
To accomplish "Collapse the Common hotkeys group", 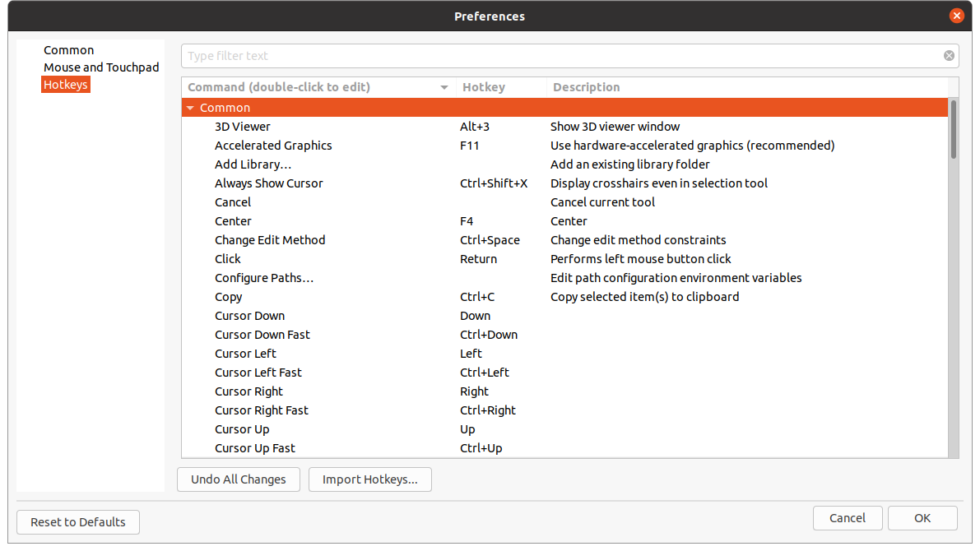I will (x=190, y=107).
